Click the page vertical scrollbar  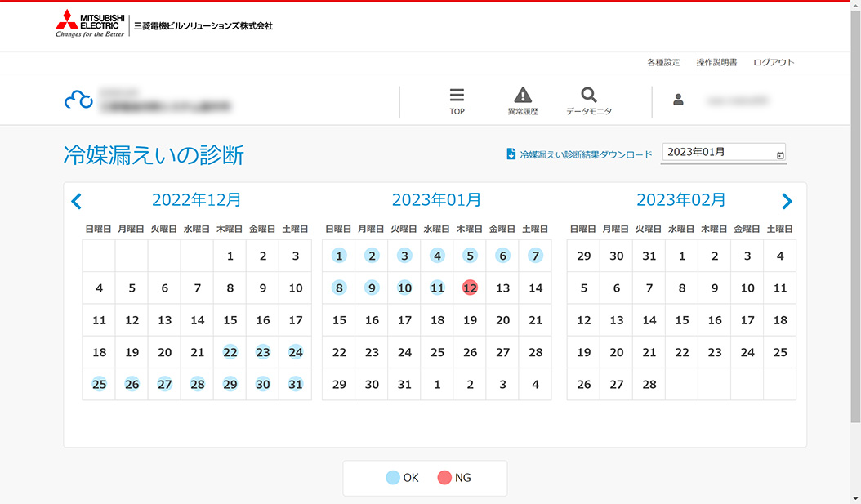pyautogui.click(x=855, y=245)
